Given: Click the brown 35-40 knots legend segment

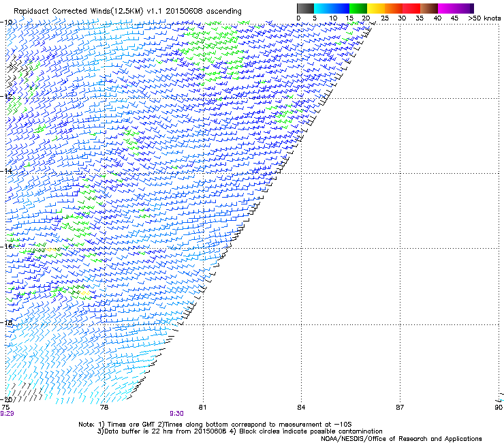Looking at the screenshot, I should tap(429, 8).
